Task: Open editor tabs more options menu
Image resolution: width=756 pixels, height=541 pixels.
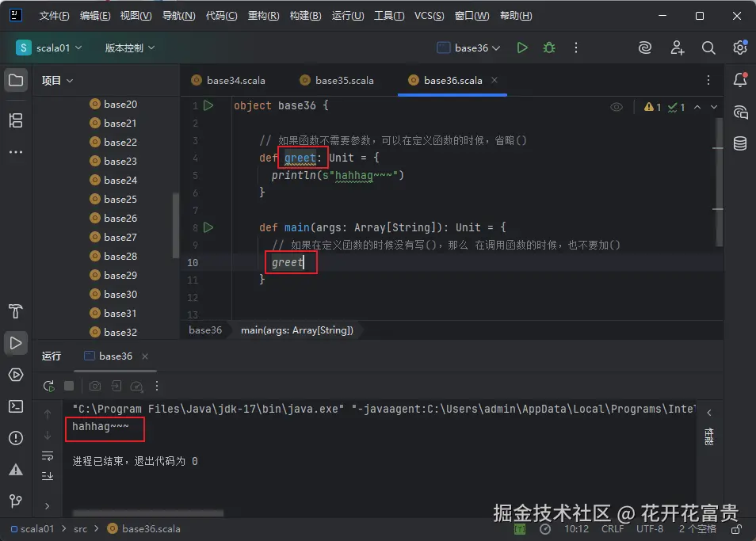Action: 708,80
